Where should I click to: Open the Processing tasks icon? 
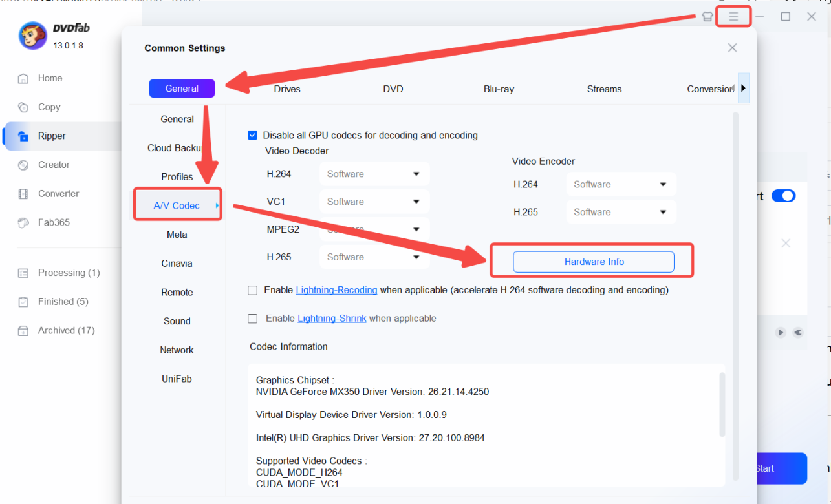23,273
